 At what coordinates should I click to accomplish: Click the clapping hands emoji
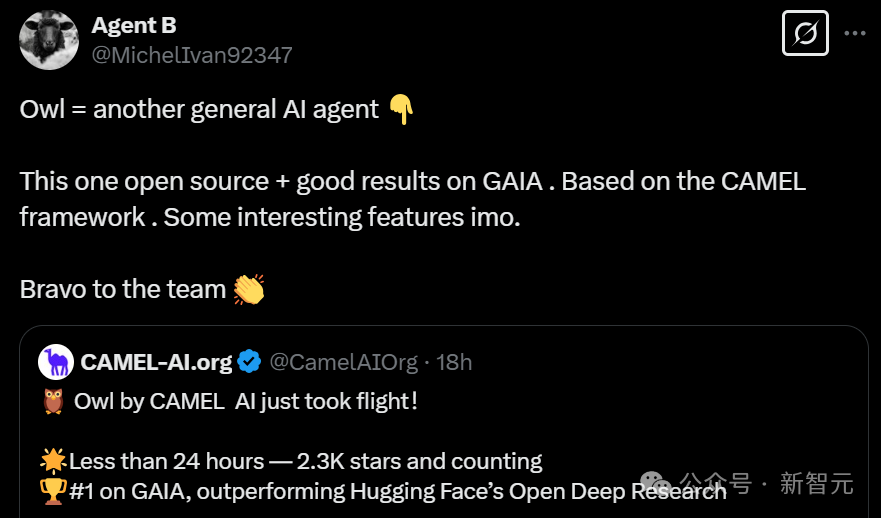249,289
